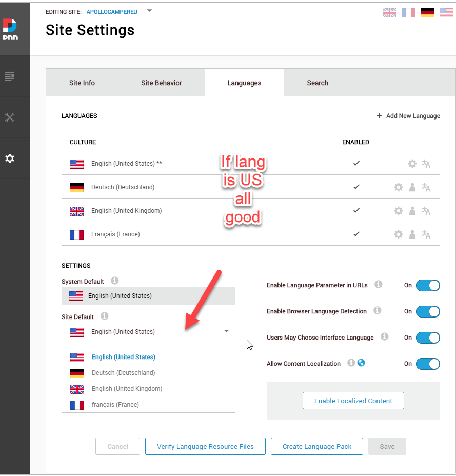
Task: Click the info icon next to System Default
Action: coord(114,281)
